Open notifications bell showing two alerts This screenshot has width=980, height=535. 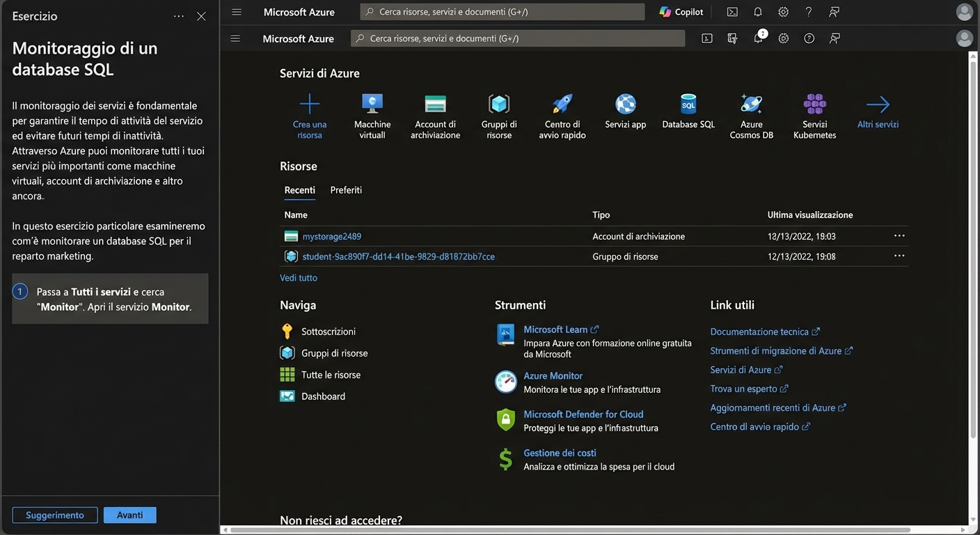[758, 38]
